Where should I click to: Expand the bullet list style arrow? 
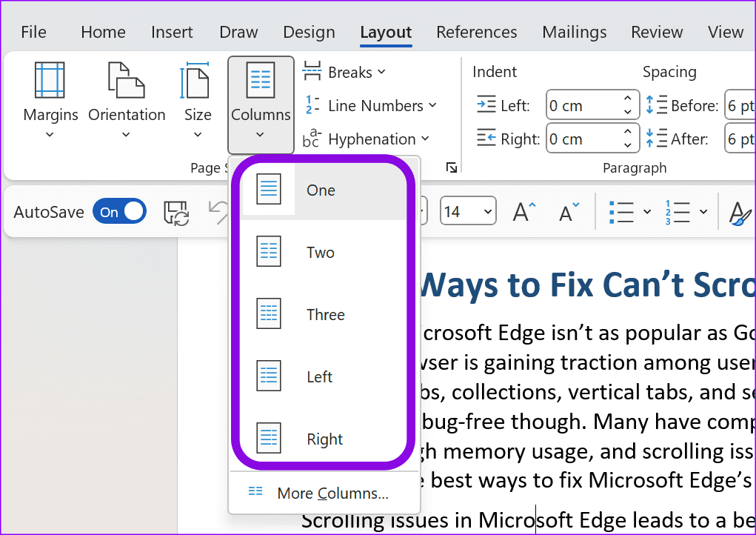pos(647,211)
